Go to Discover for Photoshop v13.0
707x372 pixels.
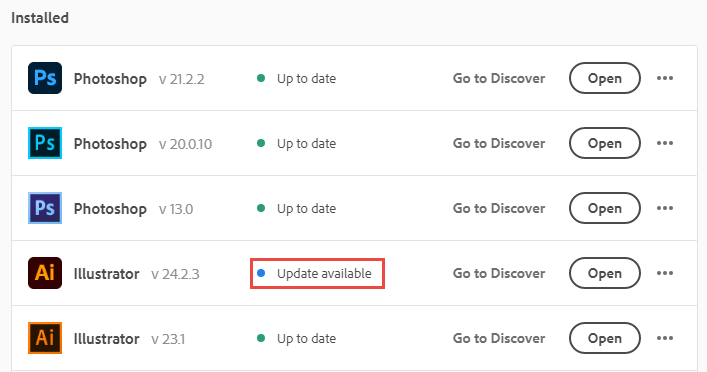[x=499, y=208]
